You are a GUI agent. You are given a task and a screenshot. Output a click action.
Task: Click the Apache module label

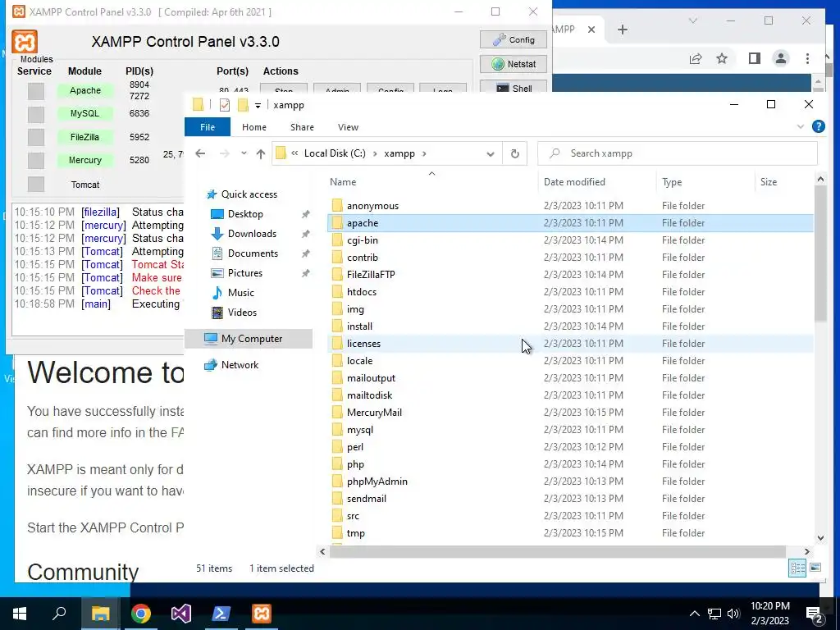85,90
